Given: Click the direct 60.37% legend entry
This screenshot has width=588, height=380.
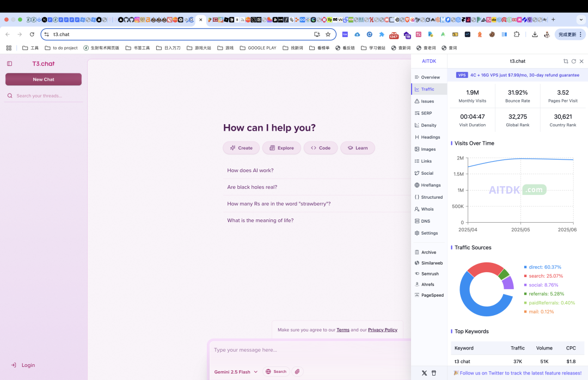Looking at the screenshot, I should point(542,267).
